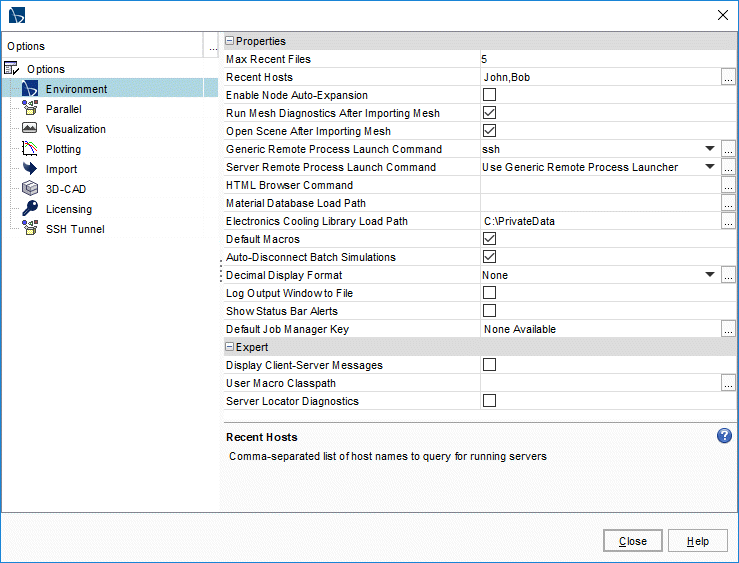Click ellipsis button for Recent Hosts
The width and height of the screenshot is (739, 563).
pyautogui.click(x=728, y=77)
